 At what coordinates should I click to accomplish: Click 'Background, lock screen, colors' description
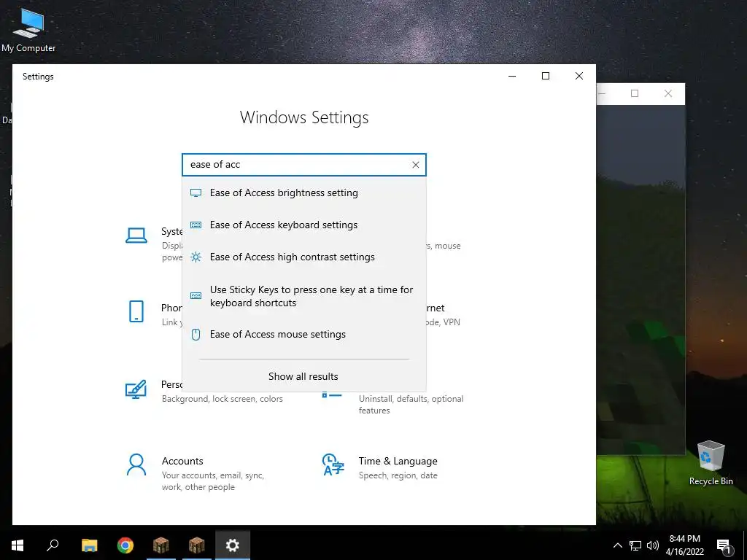[x=222, y=399]
